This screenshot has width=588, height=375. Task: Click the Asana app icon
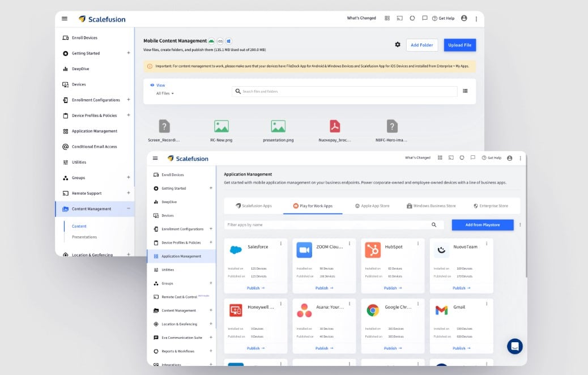(304, 310)
